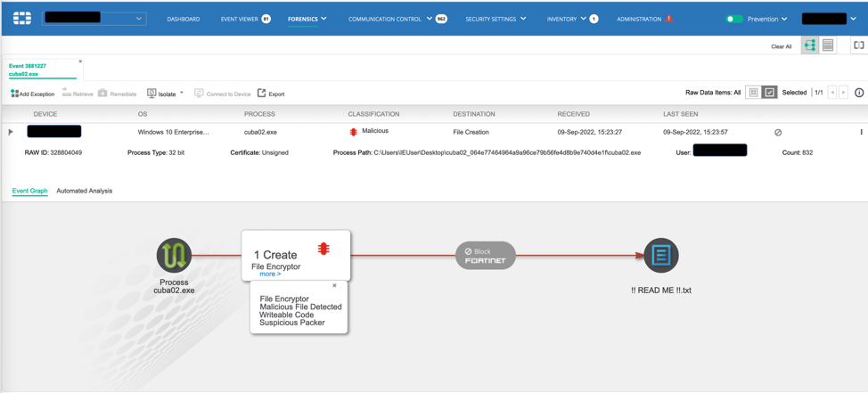Click the red bug icon in Create box
The height and width of the screenshot is (393, 868).
323,249
